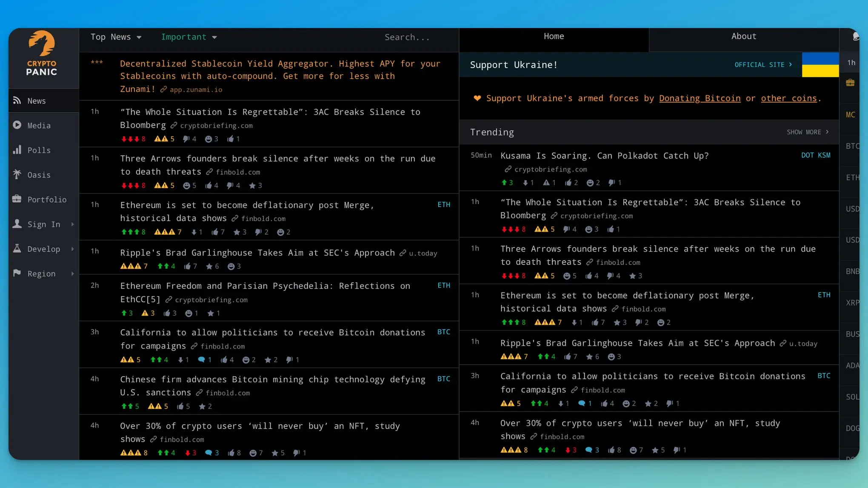This screenshot has height=488, width=868.
Task: Click the Develop flask icon
Action: [17, 248]
